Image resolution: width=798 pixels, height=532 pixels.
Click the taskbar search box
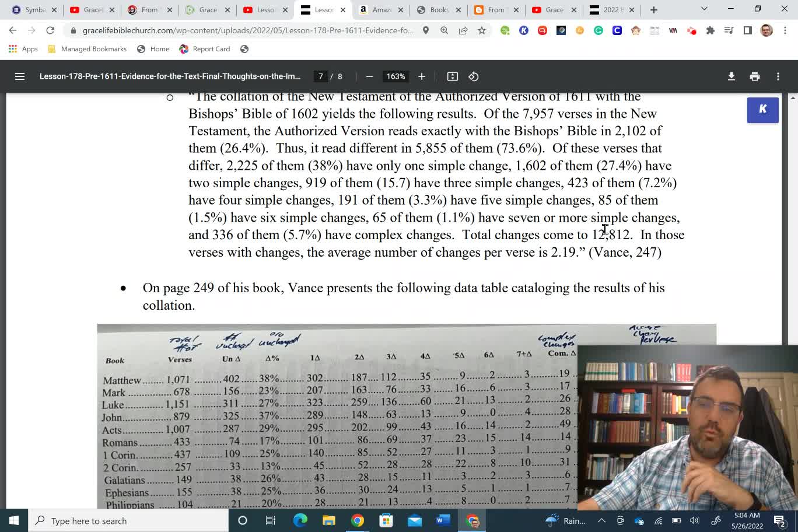(128, 520)
